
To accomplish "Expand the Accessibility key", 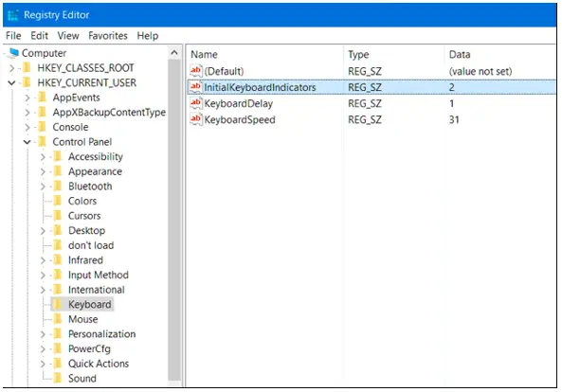I will pyautogui.click(x=43, y=157).
